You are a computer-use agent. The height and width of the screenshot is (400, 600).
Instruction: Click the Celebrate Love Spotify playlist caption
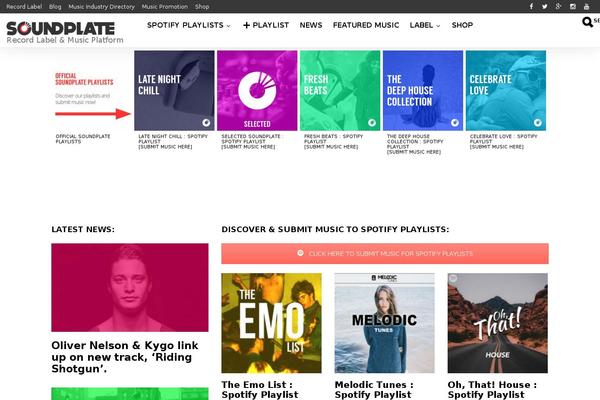point(504,142)
